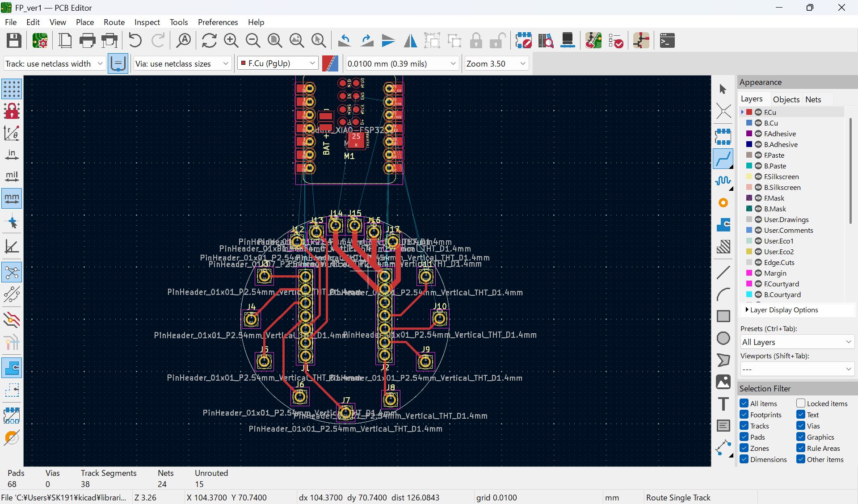Click the Zoom In icon

pos(231,41)
